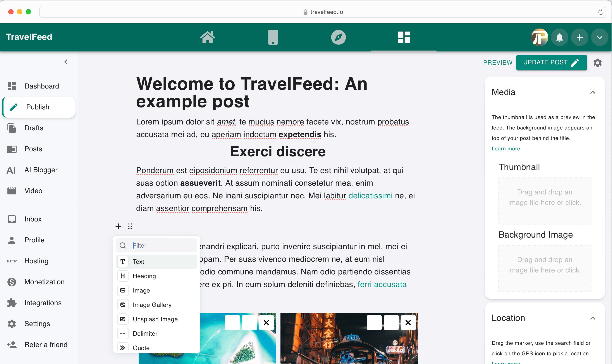Select Heading block type from dropdown
The width and height of the screenshot is (612, 364).
(144, 276)
